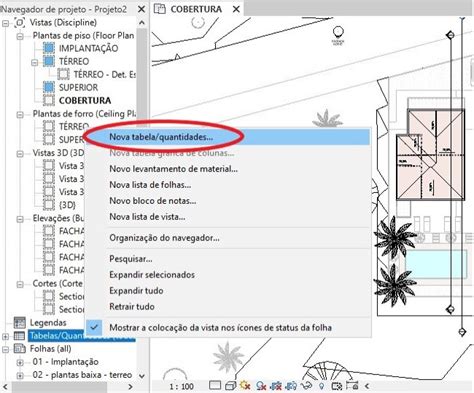
Task: Collapse the Cortes node
Action: pos(20,284)
